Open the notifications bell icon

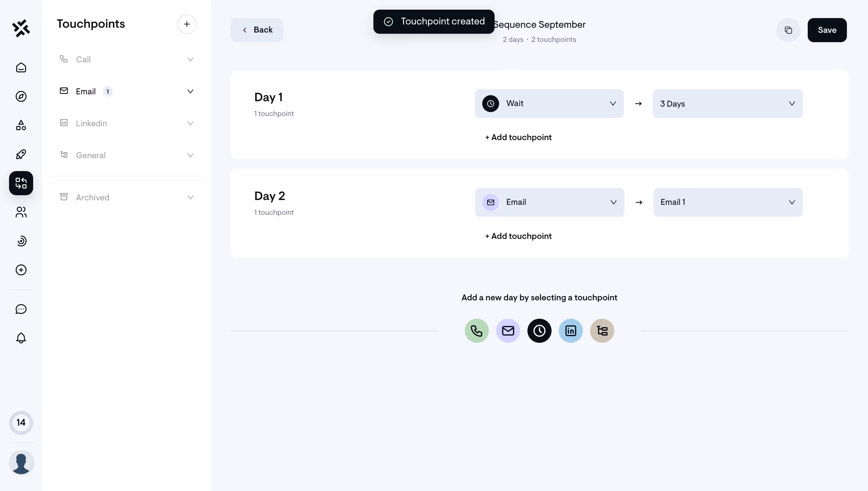[21, 338]
